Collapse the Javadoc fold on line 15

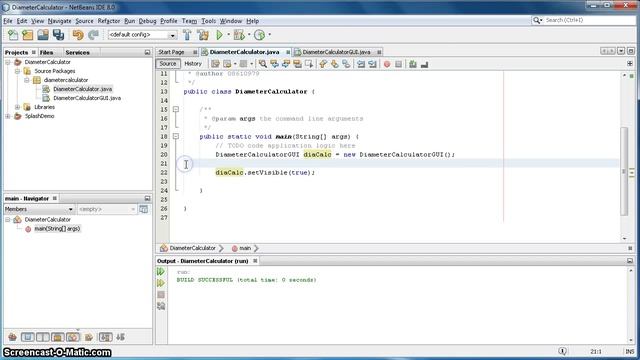point(176,109)
